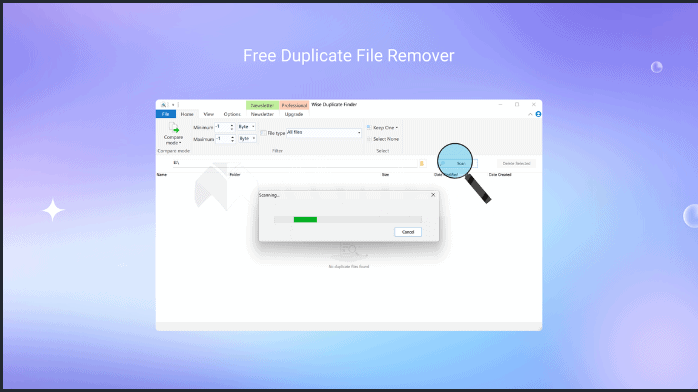Screen dimensions: 698x392
Task: Sort by the Date Created column header
Action: pyautogui.click(x=500, y=174)
